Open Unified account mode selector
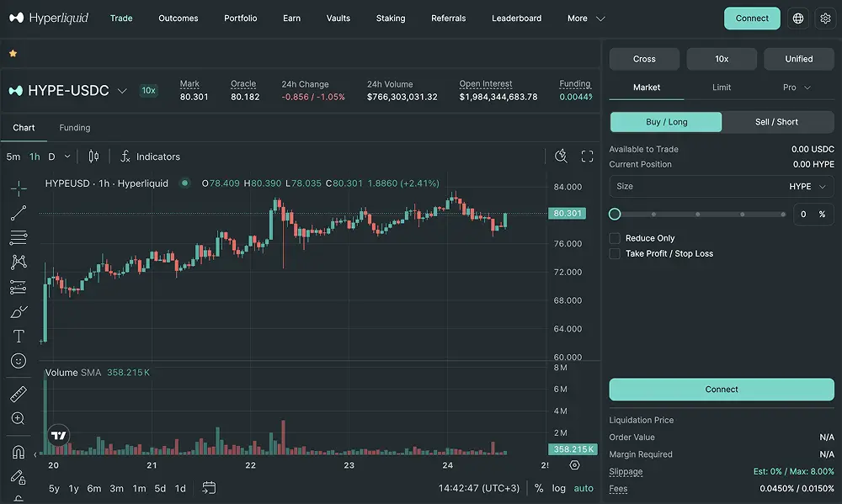842x504 pixels. click(798, 59)
